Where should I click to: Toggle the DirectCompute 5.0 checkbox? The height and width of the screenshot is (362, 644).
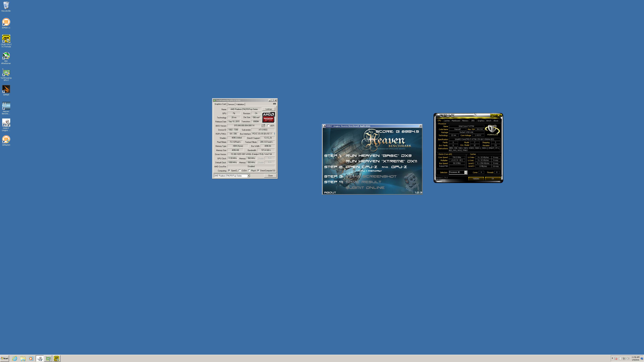click(x=258, y=171)
